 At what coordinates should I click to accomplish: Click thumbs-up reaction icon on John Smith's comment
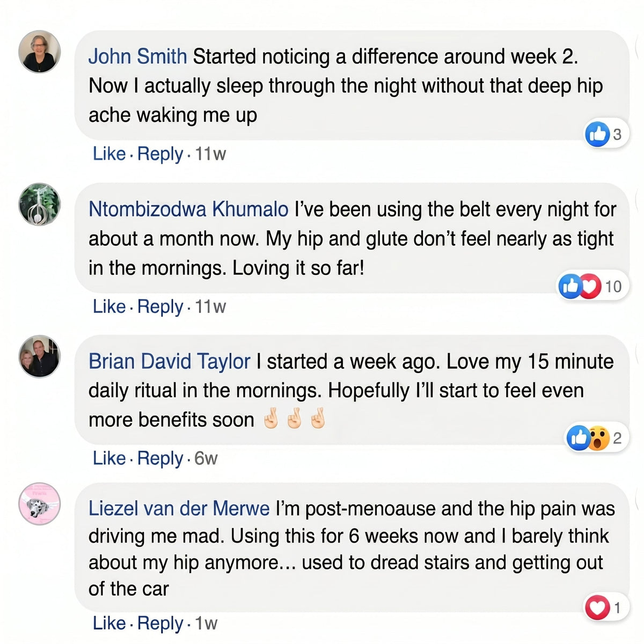597,134
